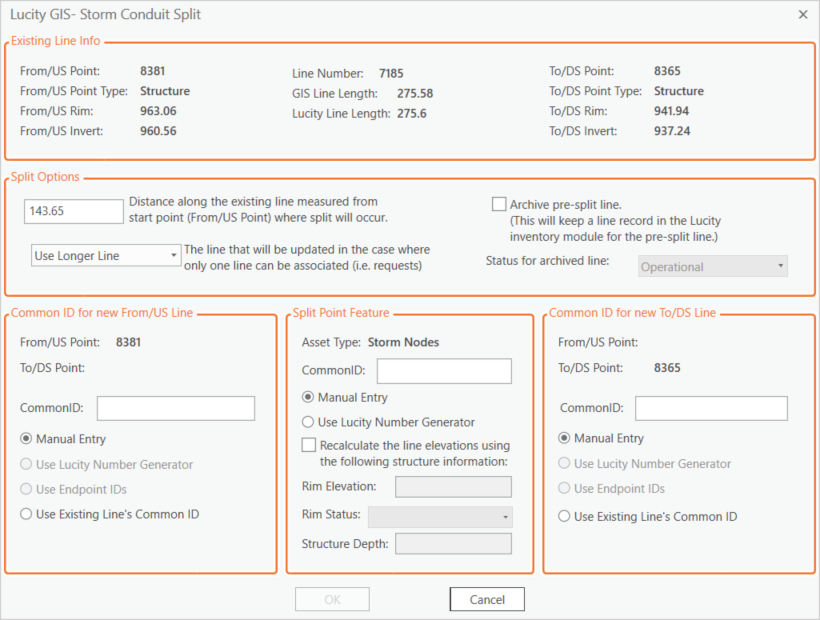The image size is (820, 620).
Task: Open Status for archived line dropdown
Action: coord(712,267)
